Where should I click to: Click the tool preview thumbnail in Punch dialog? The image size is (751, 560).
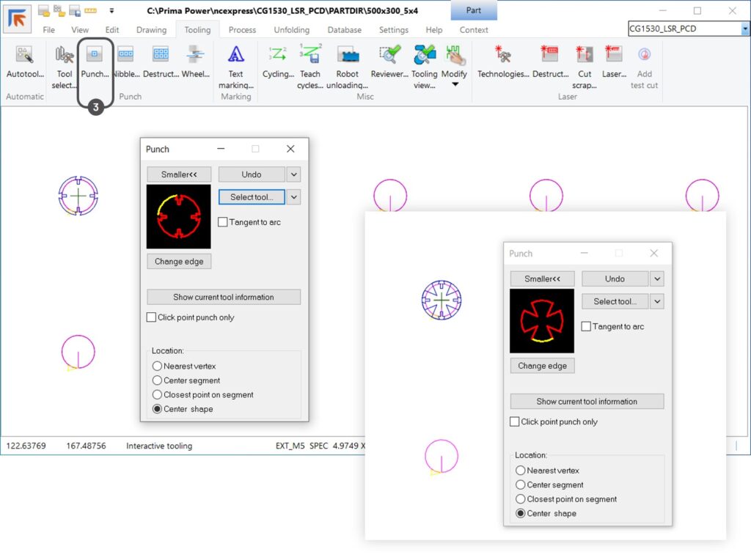tap(178, 216)
